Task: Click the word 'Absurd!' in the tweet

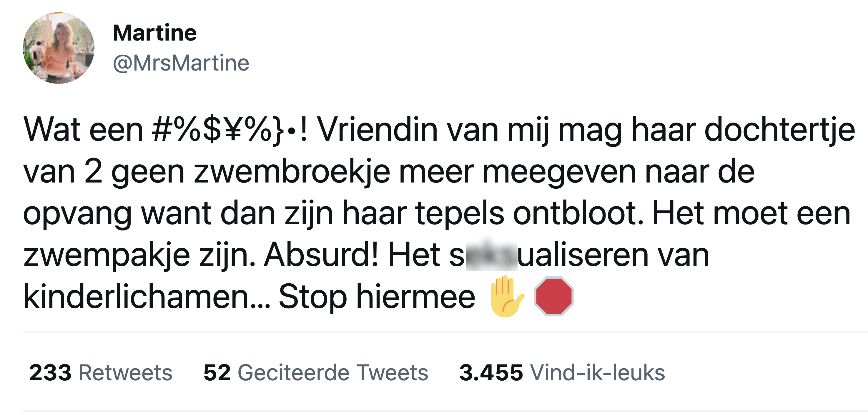Action: click(321, 255)
